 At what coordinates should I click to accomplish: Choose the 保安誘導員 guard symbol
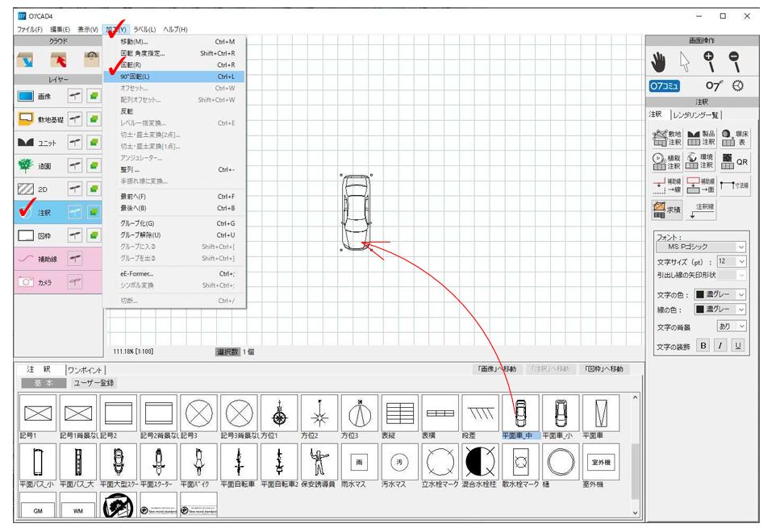[319, 462]
